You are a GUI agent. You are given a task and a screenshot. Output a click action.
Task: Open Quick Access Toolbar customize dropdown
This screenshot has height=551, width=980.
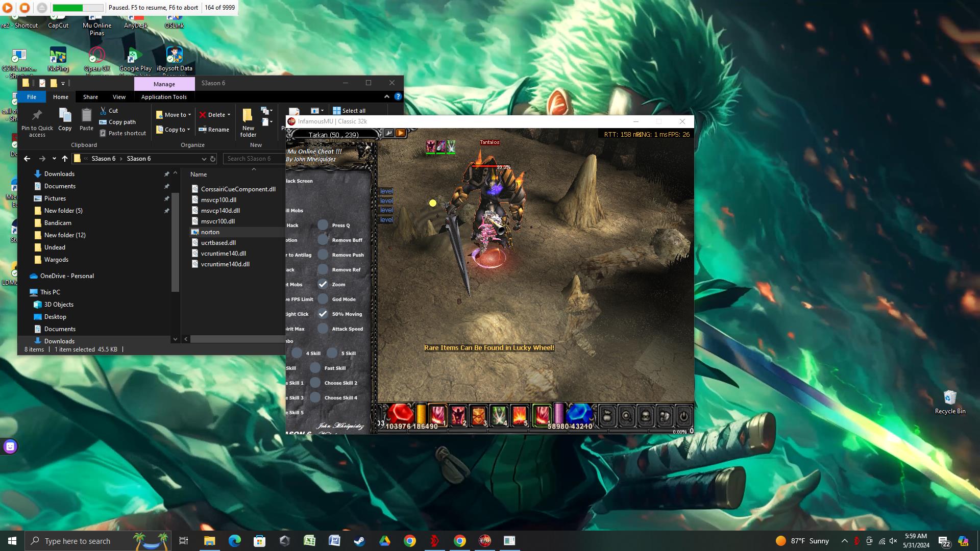click(x=63, y=83)
